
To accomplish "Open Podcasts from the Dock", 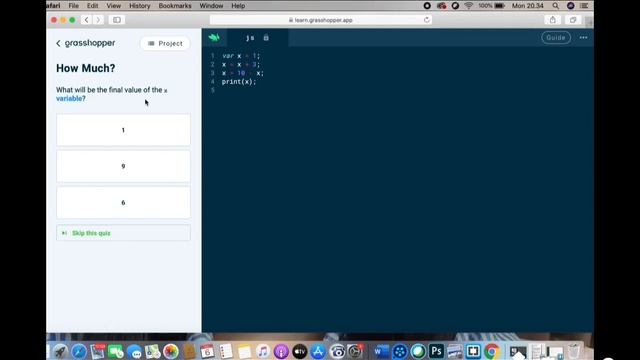I will point(281,351).
